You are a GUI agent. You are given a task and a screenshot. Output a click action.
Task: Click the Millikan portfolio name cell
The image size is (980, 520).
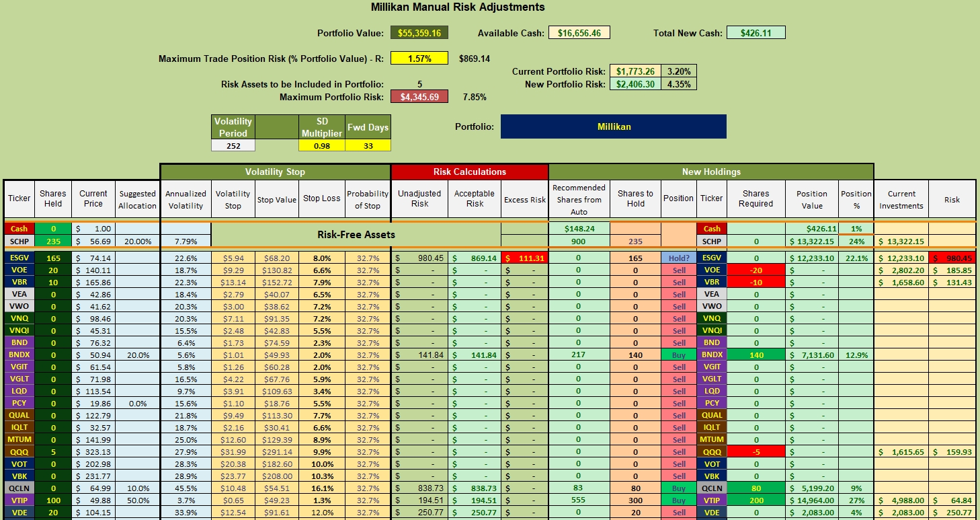(x=614, y=126)
